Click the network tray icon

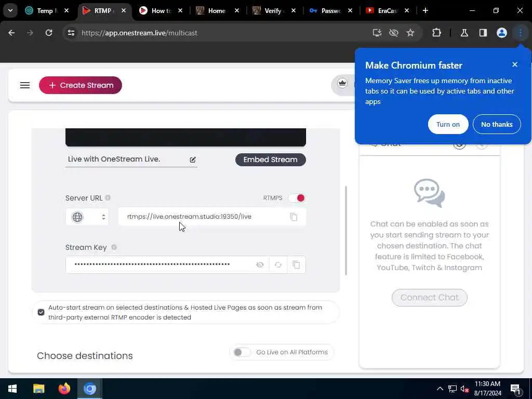[453, 389]
